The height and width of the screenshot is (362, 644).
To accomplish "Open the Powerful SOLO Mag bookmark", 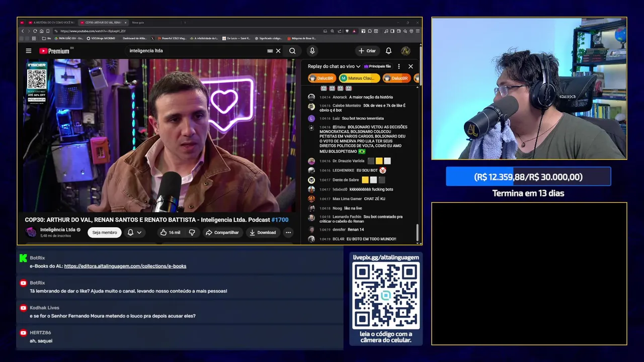I will 172,38.
